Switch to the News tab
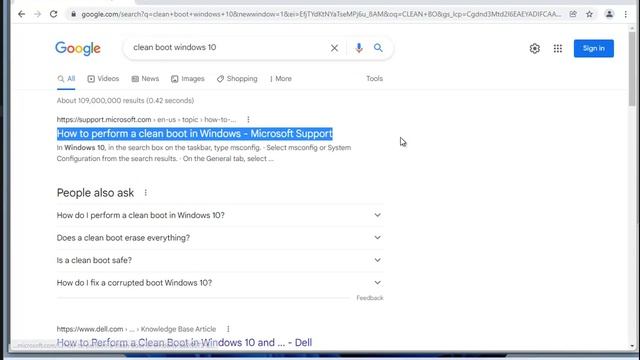The image size is (640, 360). tap(145, 79)
